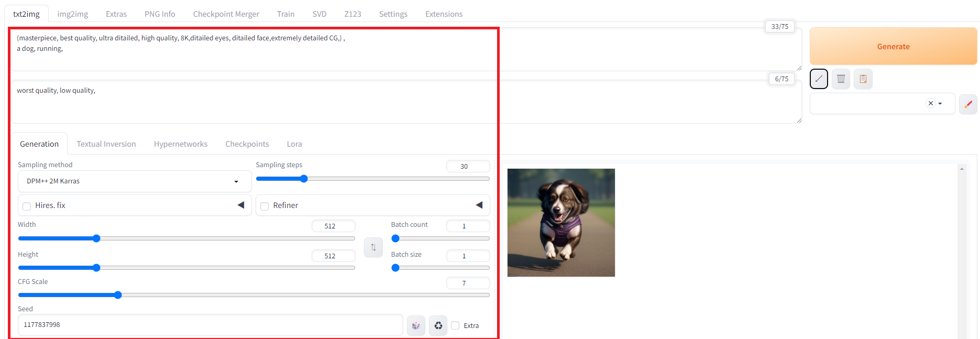This screenshot has width=980, height=339.
Task: Expand the Hires. fix section arrow
Action: point(241,205)
